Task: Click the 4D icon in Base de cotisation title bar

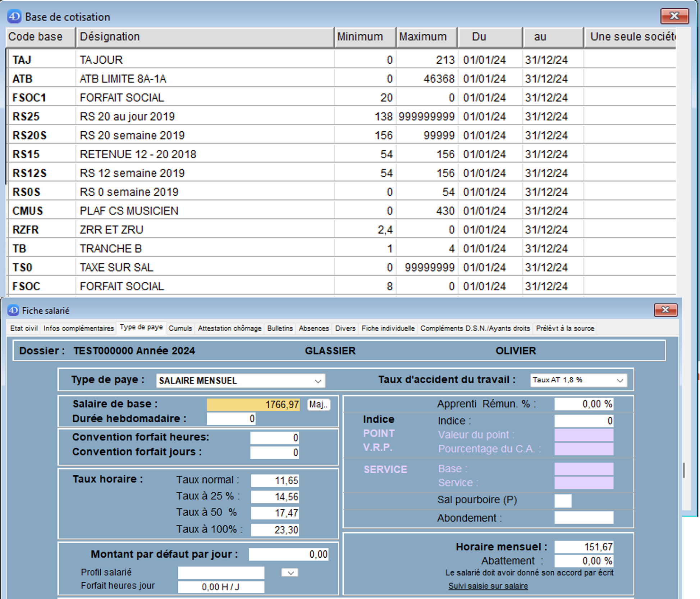Action: (14, 17)
